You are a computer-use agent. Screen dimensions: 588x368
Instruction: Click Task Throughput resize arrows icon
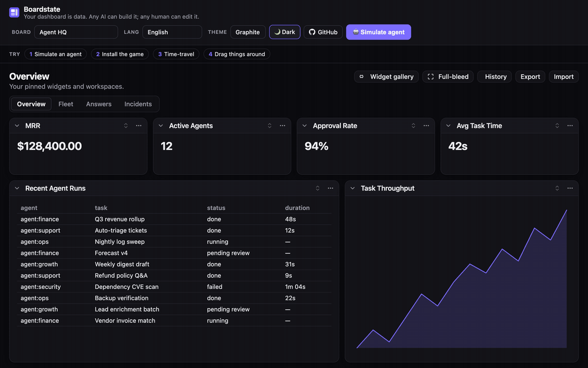[557, 188]
